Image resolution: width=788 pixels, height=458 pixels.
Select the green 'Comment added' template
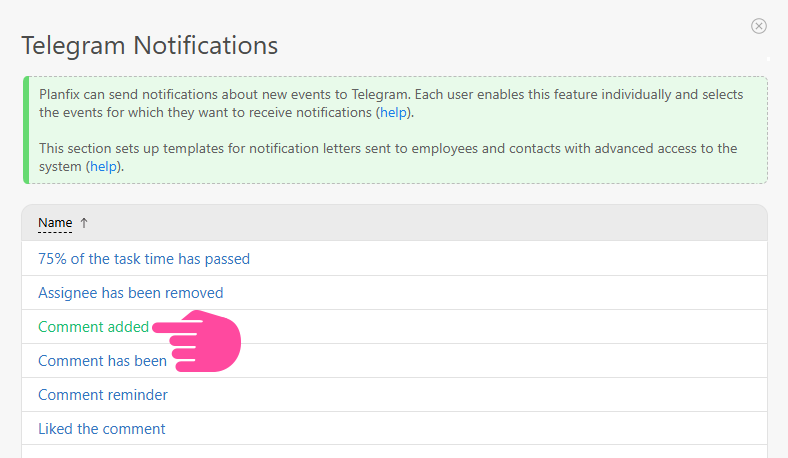click(x=93, y=327)
